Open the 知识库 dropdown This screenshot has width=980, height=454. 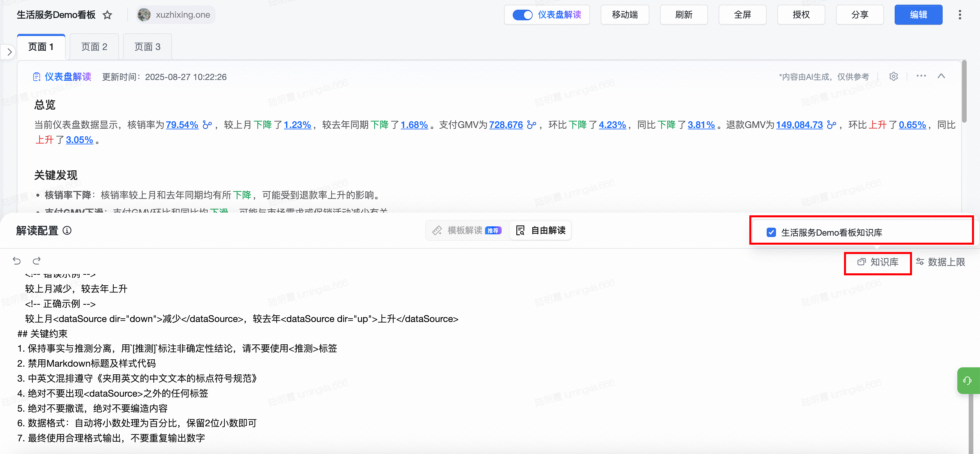tap(878, 262)
